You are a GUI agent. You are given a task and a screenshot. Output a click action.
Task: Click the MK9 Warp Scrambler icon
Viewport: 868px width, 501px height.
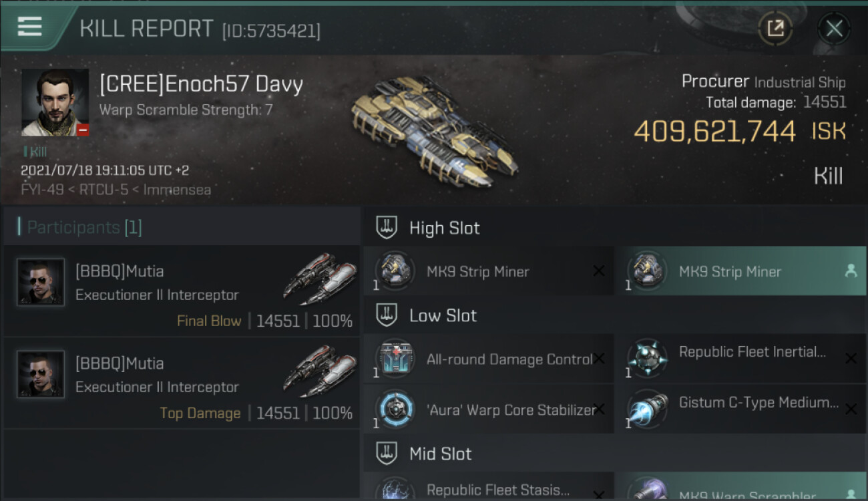[647, 490]
